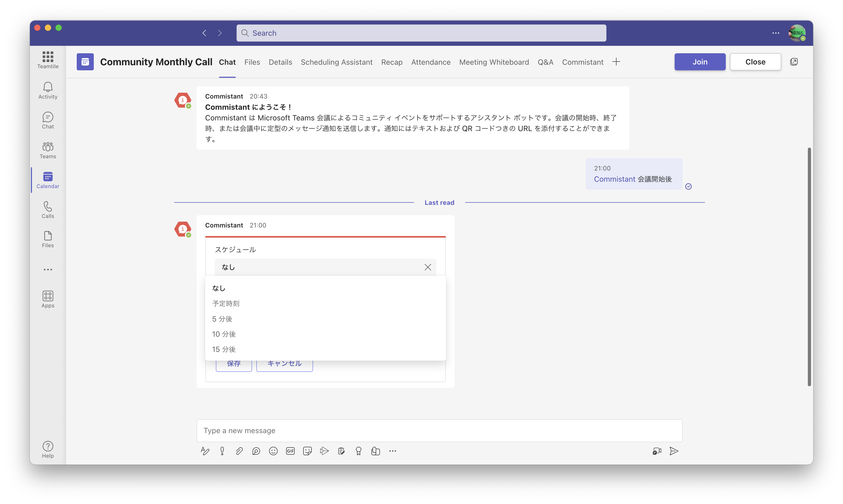Image resolution: width=843 pixels, height=504 pixels.
Task: Choose 15 分後 from the dropdown
Action: (x=325, y=349)
